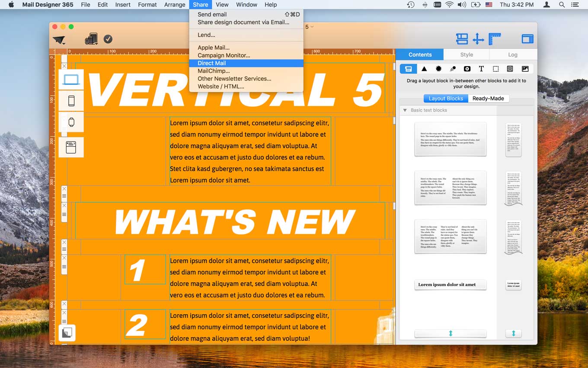Select the wide spacer block with arrows
Viewport: 588px width, 368px height.
(450, 333)
